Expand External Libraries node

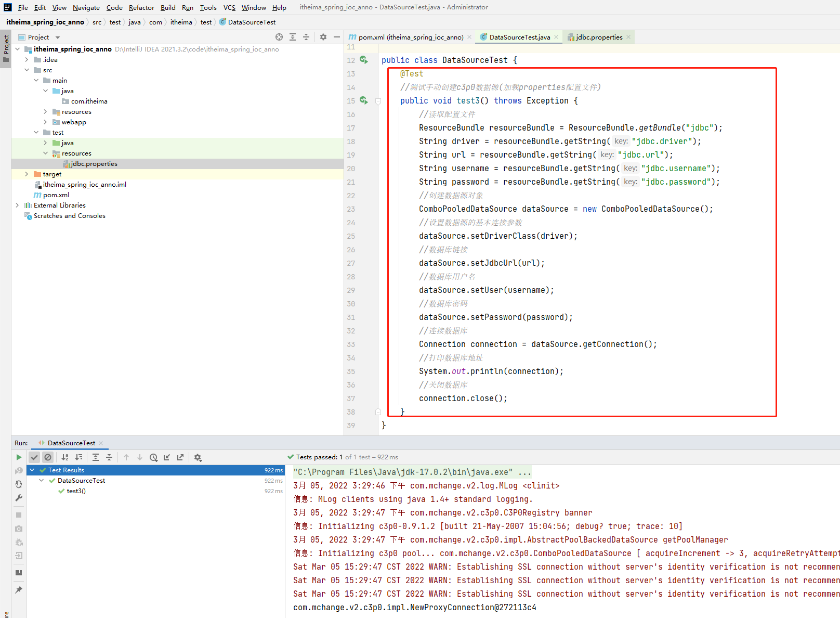coord(18,205)
